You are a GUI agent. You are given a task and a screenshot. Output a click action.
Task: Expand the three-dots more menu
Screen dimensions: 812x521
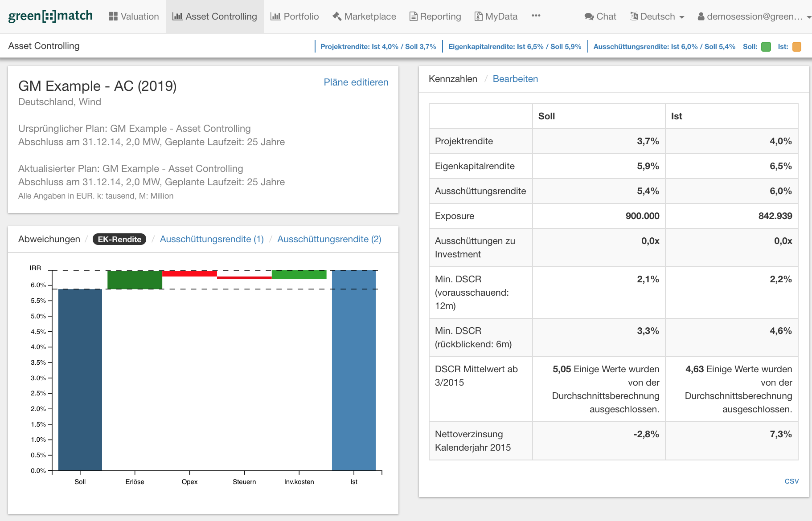tap(536, 16)
